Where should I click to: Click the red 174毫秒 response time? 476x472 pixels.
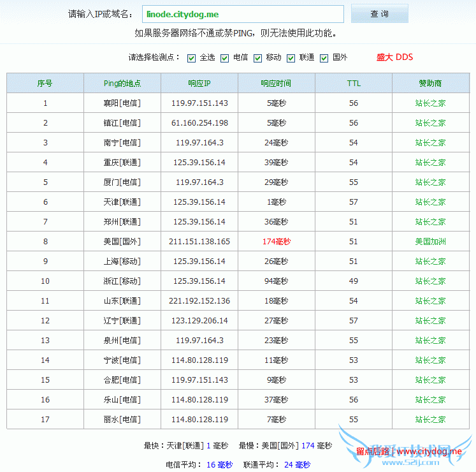pos(277,241)
